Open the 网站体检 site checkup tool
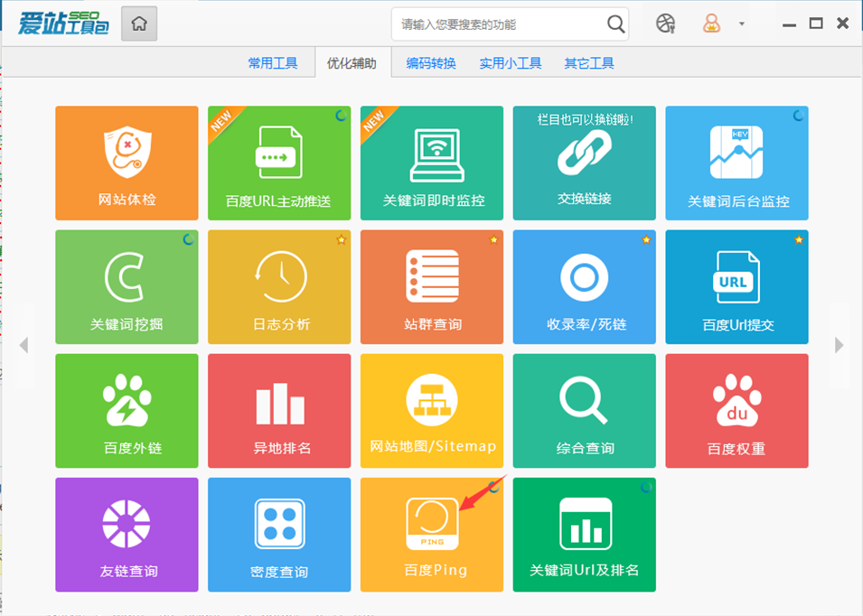The width and height of the screenshot is (863, 616). pyautogui.click(x=127, y=163)
